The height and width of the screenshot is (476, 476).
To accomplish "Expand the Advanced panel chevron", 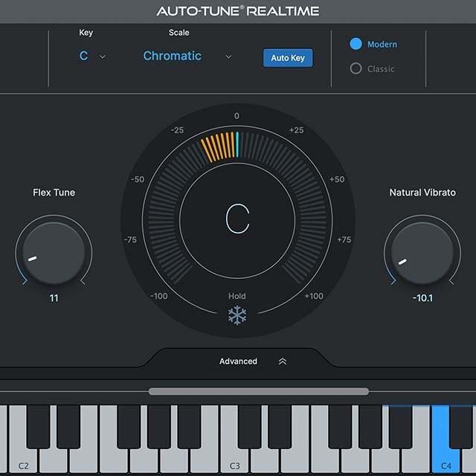I will click(283, 361).
